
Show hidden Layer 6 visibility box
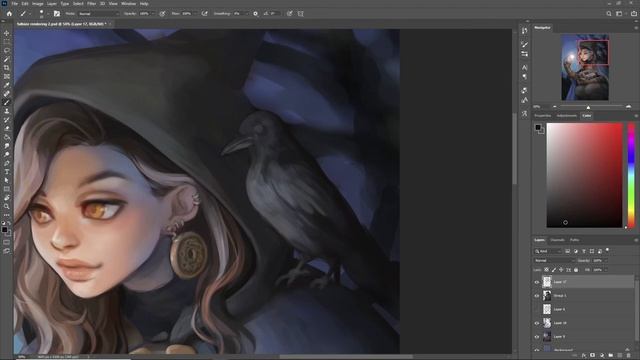click(537, 309)
